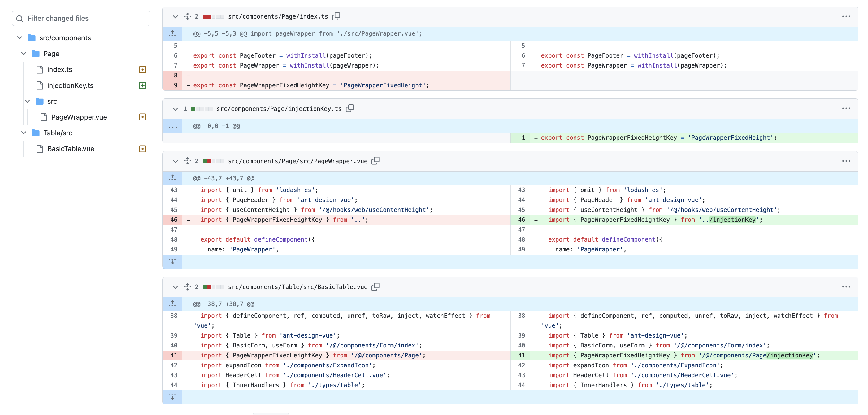The height and width of the screenshot is (415, 868).
Task: Click diffstat bar of Page/index.ts
Action: 213,16
